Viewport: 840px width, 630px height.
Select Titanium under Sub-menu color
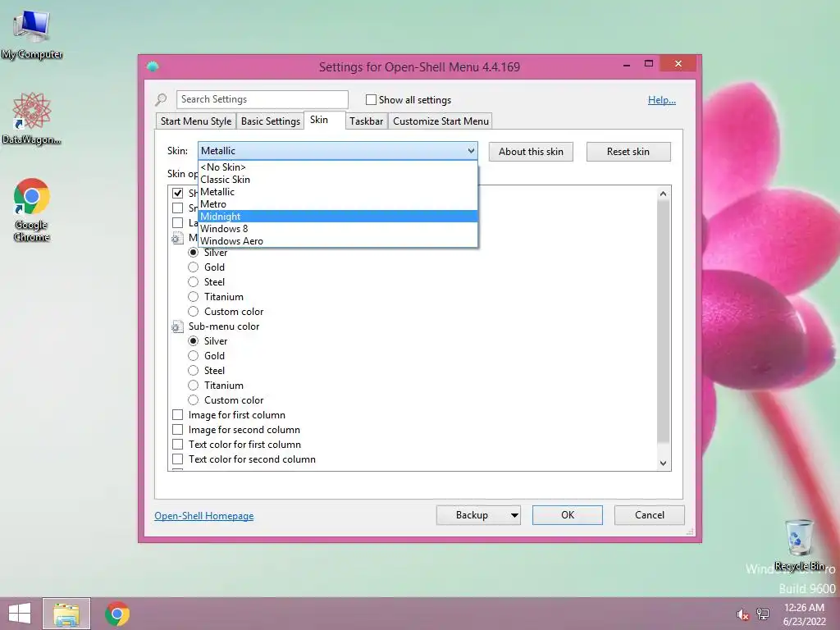194,386
